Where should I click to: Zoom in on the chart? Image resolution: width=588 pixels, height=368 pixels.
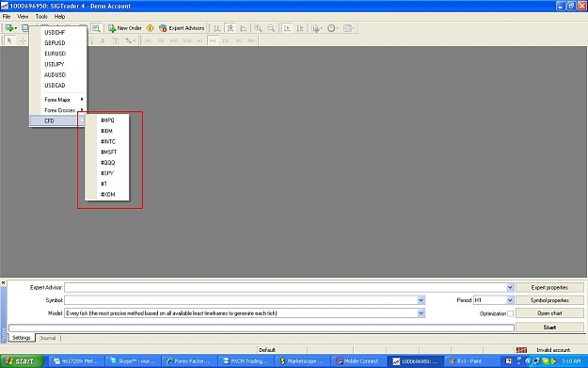258,28
